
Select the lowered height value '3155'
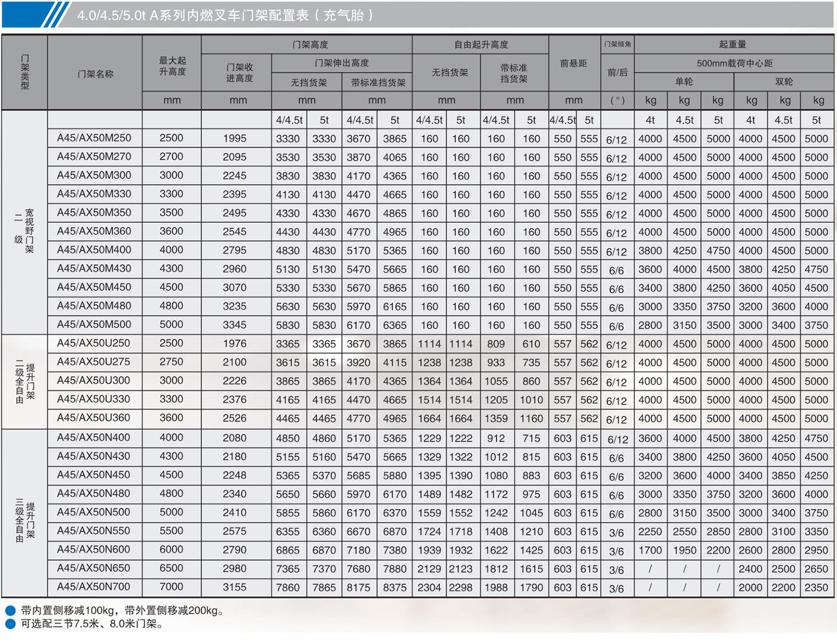click(235, 587)
